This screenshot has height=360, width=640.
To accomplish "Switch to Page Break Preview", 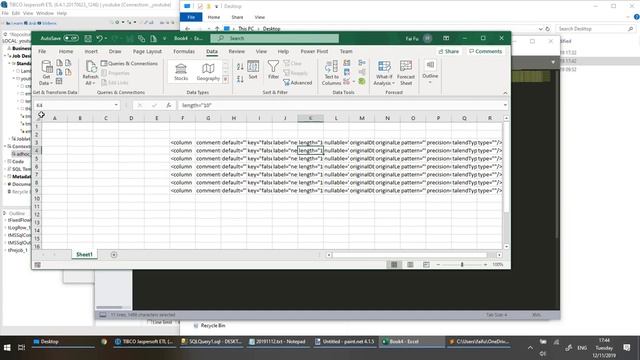I will [x=426, y=265].
